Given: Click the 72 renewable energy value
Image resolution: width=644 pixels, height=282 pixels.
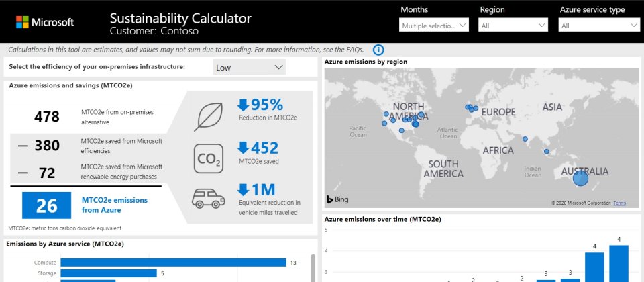Looking at the screenshot, I should (47, 173).
